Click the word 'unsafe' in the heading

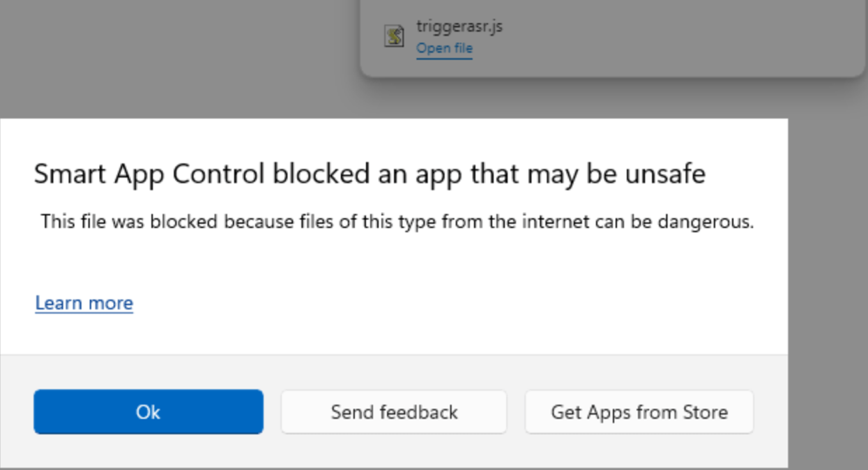point(665,174)
